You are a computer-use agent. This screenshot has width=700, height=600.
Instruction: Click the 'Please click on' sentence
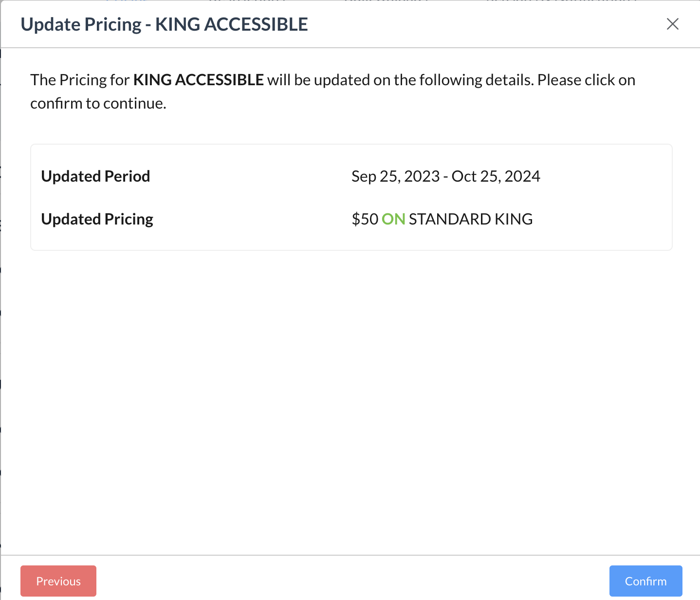click(x=586, y=80)
